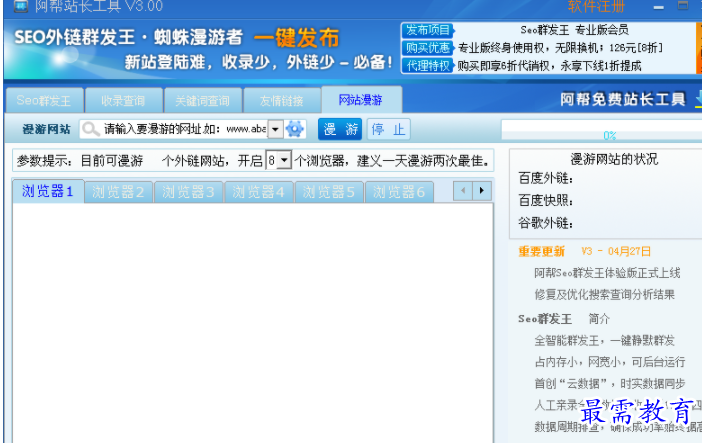Click the 购买优惠 button
Image resolution: width=702 pixels, height=443 pixels.
coord(428,48)
